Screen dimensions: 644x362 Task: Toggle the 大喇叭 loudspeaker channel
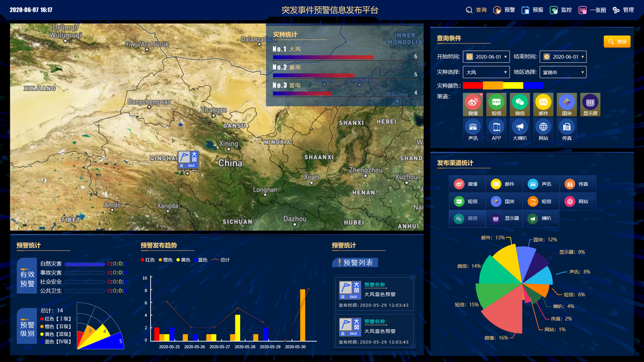pyautogui.click(x=520, y=129)
